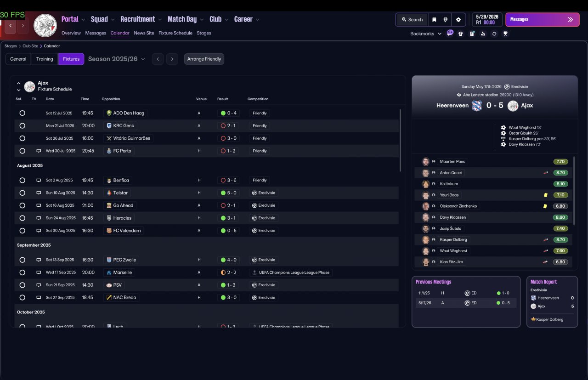Click the 5/29/2026 date and time box
Image resolution: width=588 pixels, height=380 pixels.
(x=487, y=19)
